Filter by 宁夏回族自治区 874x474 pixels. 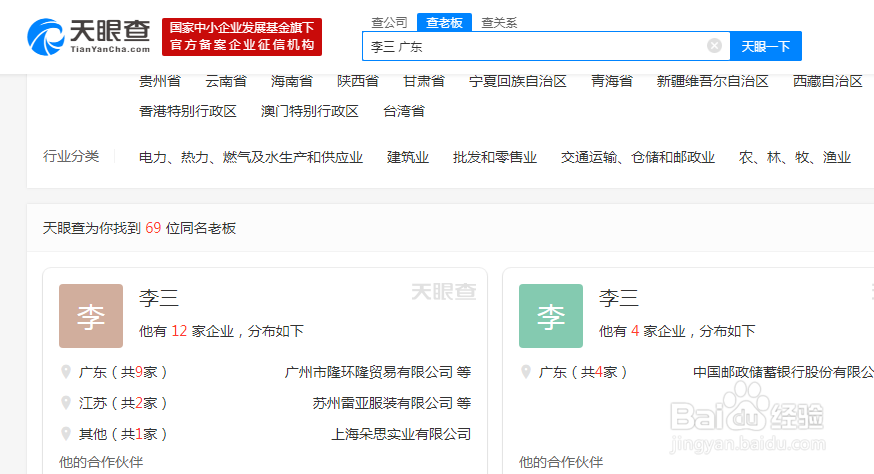point(518,81)
